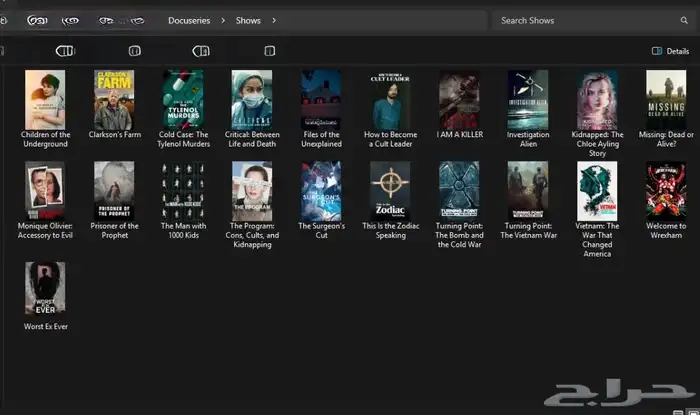
Task: Open Turning Point: The Bomb and the Cold War
Action: pos(459,205)
